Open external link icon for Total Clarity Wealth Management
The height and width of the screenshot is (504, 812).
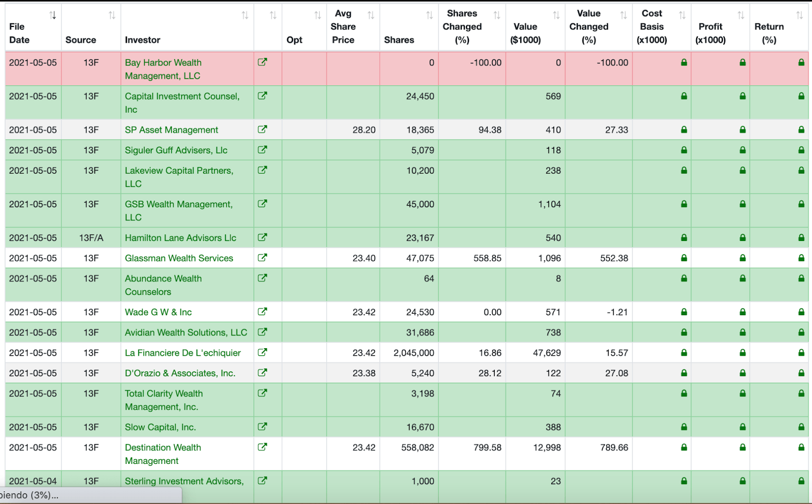[x=262, y=393]
